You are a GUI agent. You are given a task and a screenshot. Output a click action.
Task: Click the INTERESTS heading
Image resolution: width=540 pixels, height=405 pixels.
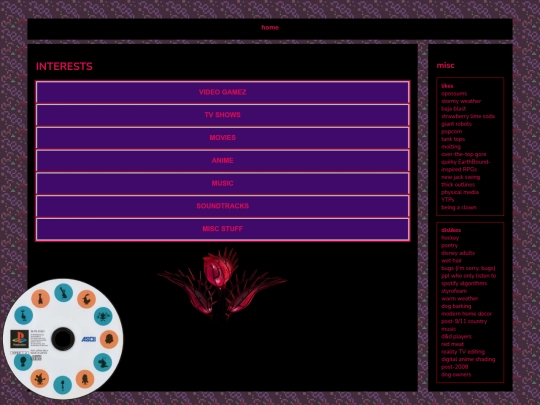[x=64, y=66]
